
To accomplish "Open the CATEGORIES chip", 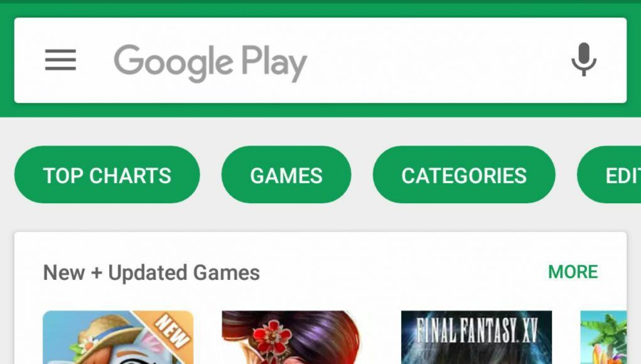I will point(464,175).
